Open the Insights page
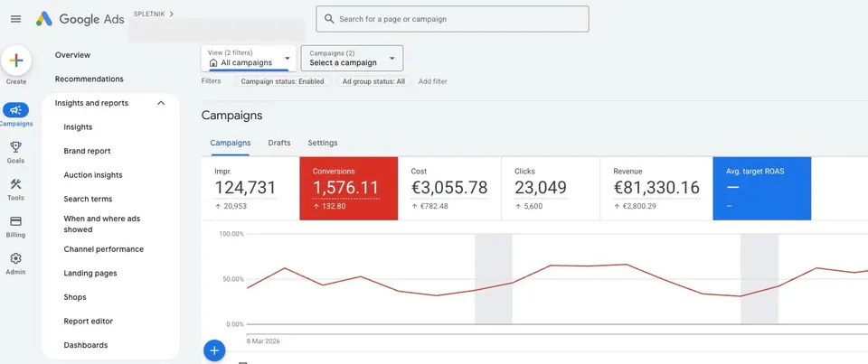Screen dimensions: 868x364 (x=78, y=127)
